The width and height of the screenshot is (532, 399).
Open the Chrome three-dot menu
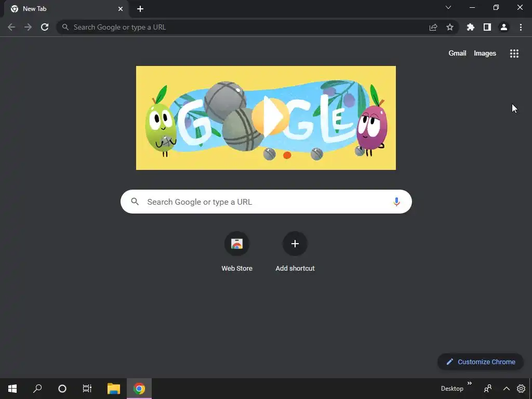pos(521,27)
